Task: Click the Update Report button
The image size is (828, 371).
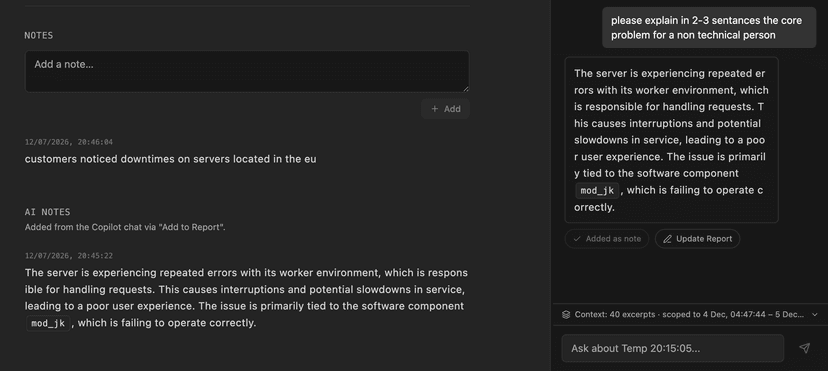Action: 698,239
